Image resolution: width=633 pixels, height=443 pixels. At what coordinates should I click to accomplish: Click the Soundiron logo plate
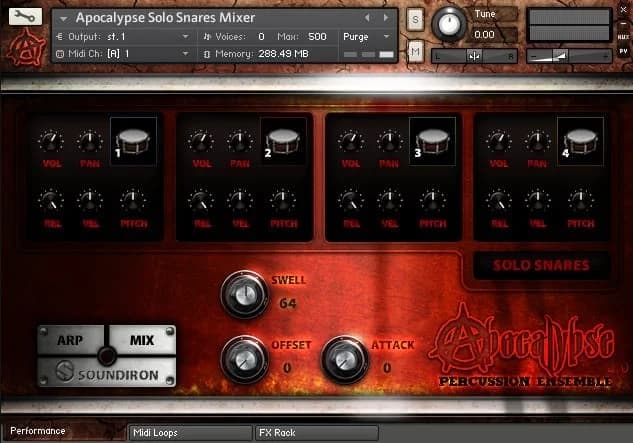106,377
